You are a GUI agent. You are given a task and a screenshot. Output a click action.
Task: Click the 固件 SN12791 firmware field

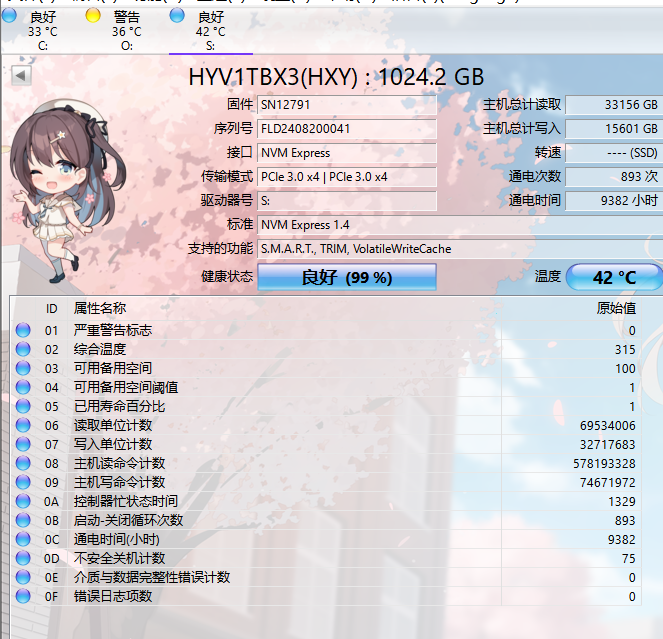[347, 104]
